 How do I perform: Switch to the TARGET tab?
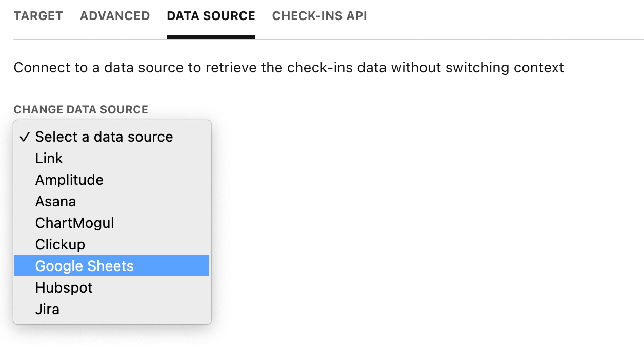coord(38,16)
